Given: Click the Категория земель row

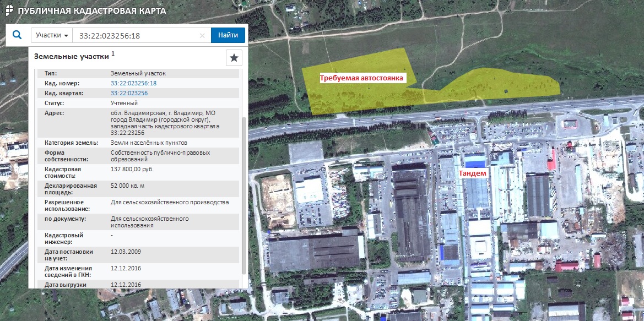Looking at the screenshot, I should pyautogui.click(x=138, y=143).
